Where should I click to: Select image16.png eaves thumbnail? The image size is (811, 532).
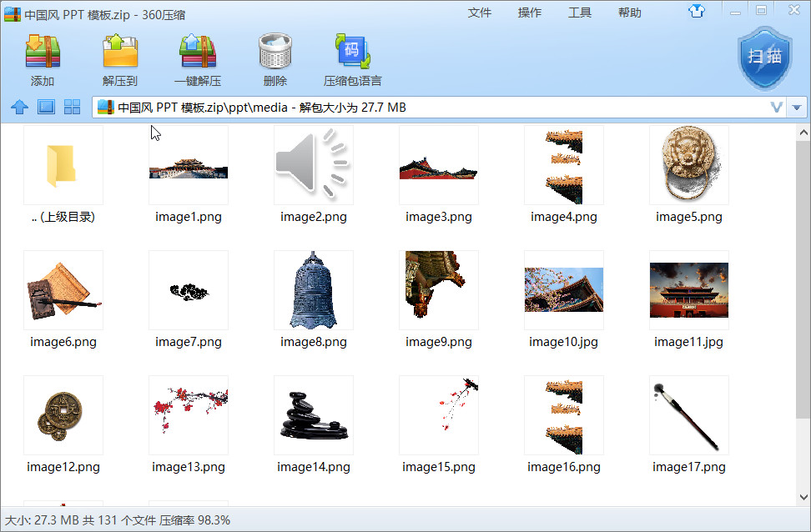click(x=564, y=415)
